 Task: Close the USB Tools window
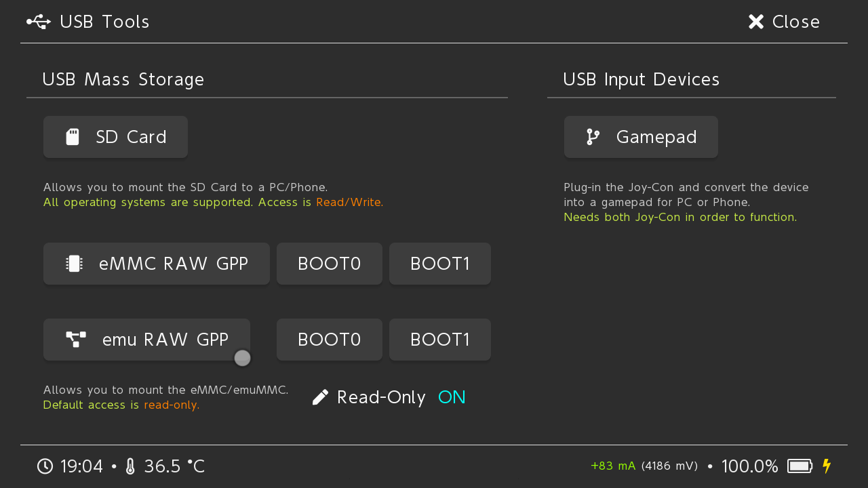pyautogui.click(x=785, y=22)
